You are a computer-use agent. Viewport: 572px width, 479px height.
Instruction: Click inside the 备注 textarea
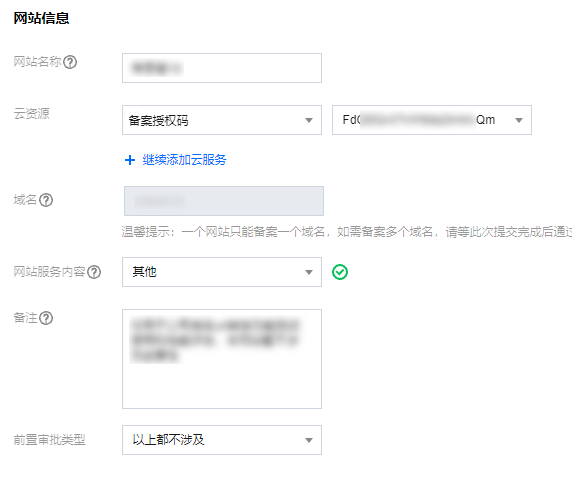coord(222,359)
